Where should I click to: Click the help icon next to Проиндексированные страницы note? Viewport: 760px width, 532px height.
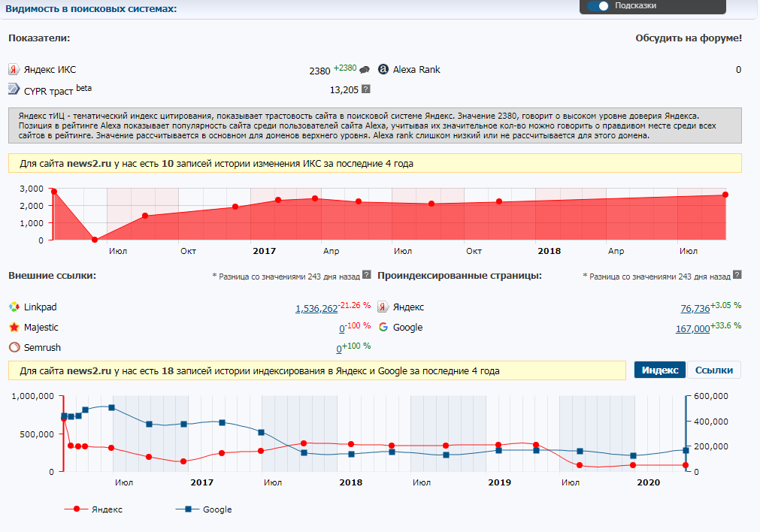coord(737,275)
